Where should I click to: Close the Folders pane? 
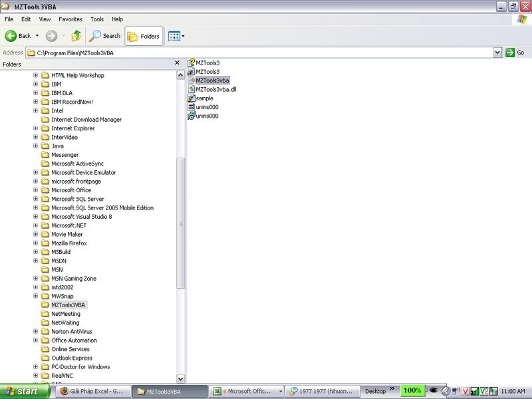[177, 63]
